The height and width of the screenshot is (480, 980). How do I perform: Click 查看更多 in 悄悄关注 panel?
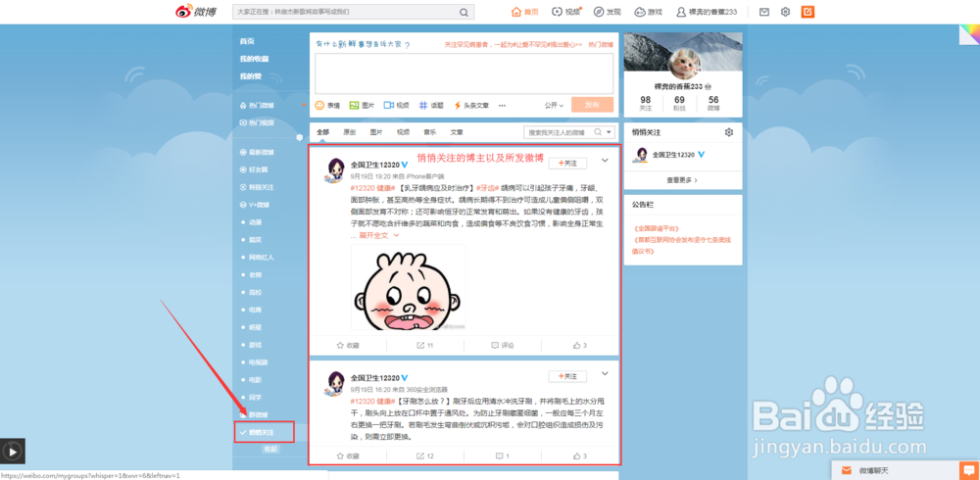point(682,180)
